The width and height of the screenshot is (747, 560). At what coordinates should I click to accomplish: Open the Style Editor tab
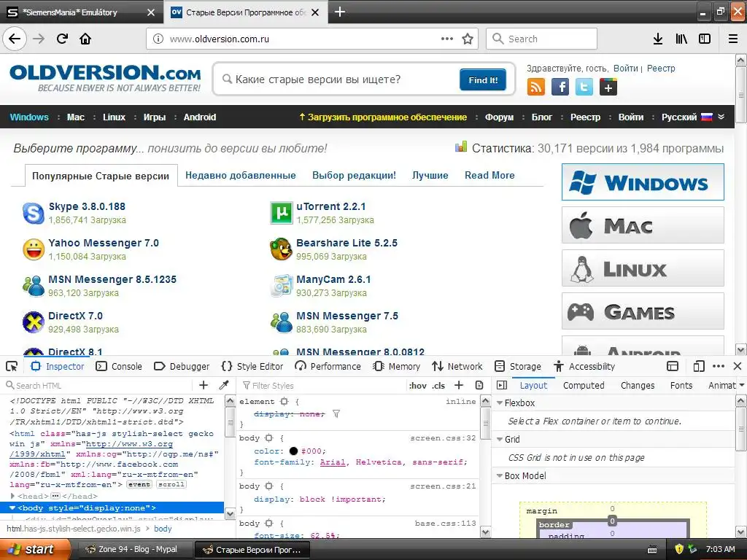(252, 366)
